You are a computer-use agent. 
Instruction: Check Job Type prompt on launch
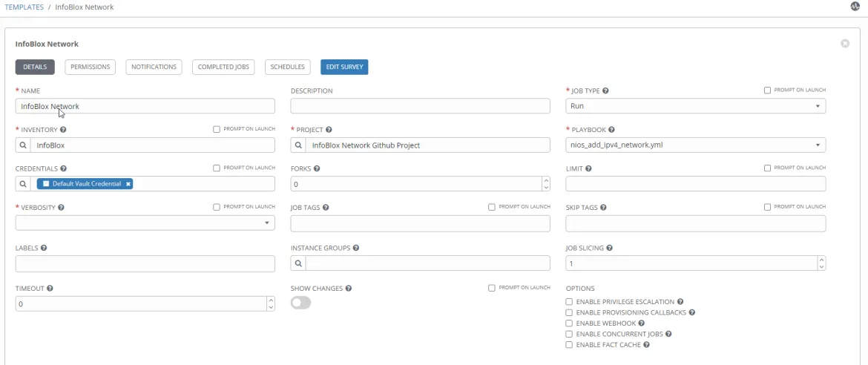tap(767, 91)
